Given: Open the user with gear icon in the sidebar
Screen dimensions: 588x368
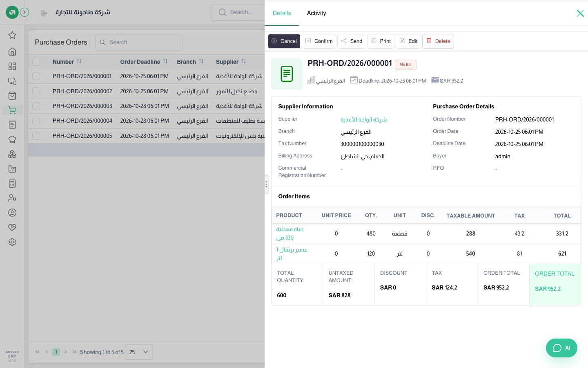Looking at the screenshot, I should [x=12, y=198].
